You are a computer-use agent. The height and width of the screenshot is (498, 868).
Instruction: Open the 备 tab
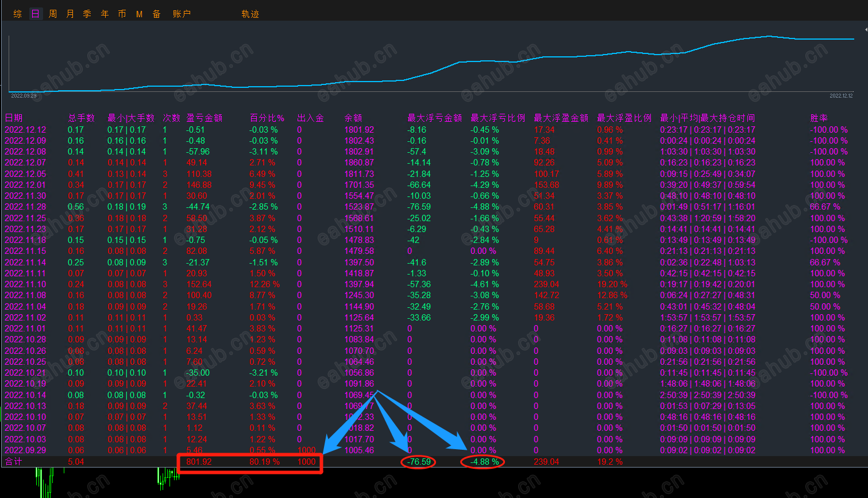click(x=156, y=14)
